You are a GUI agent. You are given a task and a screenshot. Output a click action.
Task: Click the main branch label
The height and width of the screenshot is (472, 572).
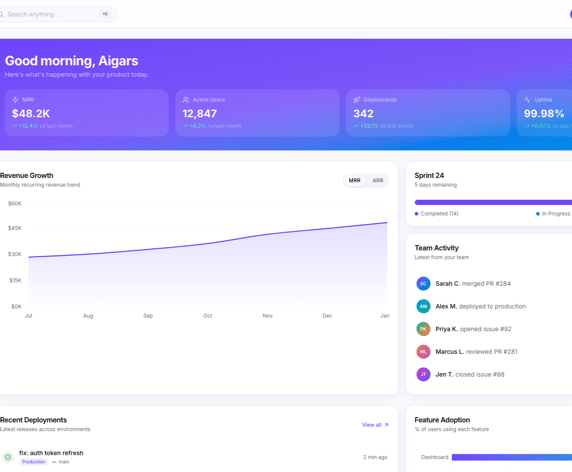[x=61, y=462]
